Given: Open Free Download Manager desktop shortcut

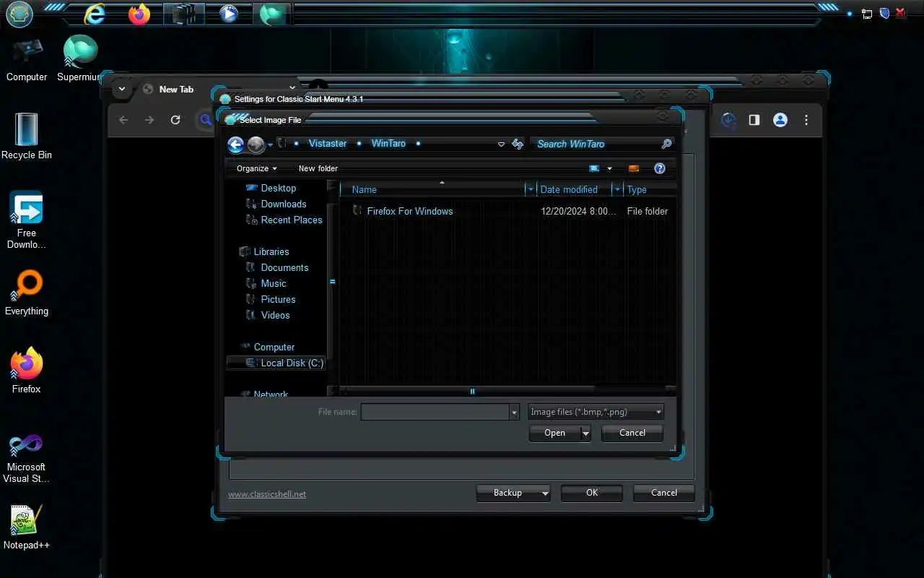Looking at the screenshot, I should pyautogui.click(x=27, y=220).
